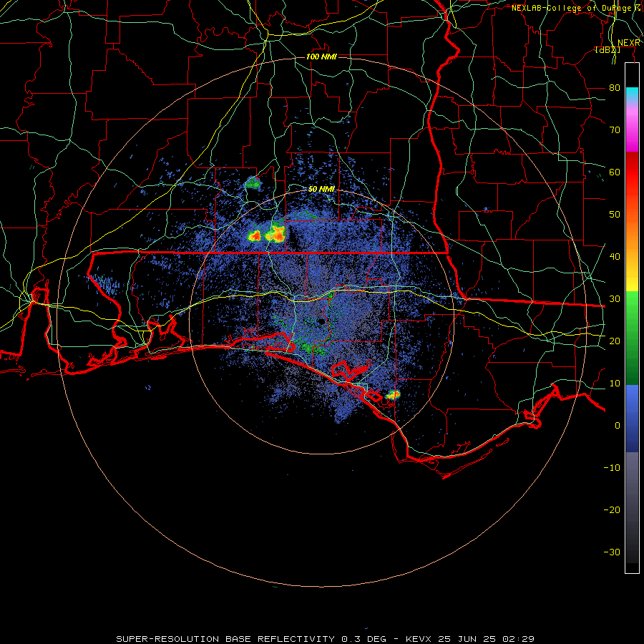
Task: Click the 40 value on dBZ scale
Action: (615, 257)
